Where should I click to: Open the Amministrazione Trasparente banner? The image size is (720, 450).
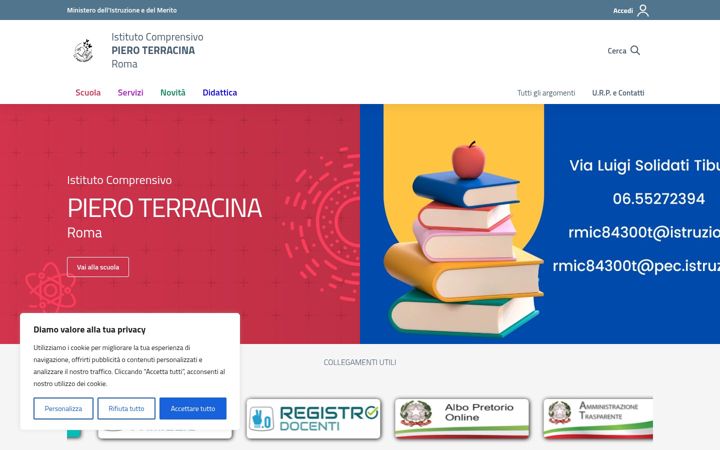(x=598, y=417)
